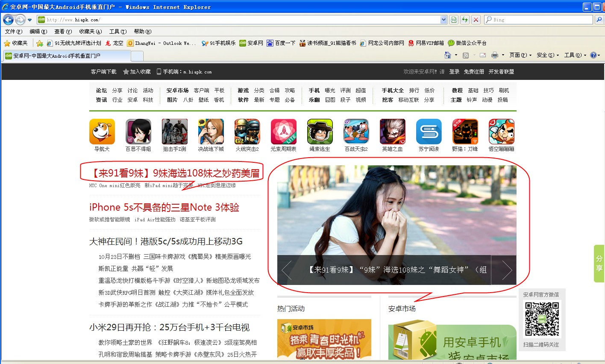Click 加入收藏 in the top bar

(137, 72)
